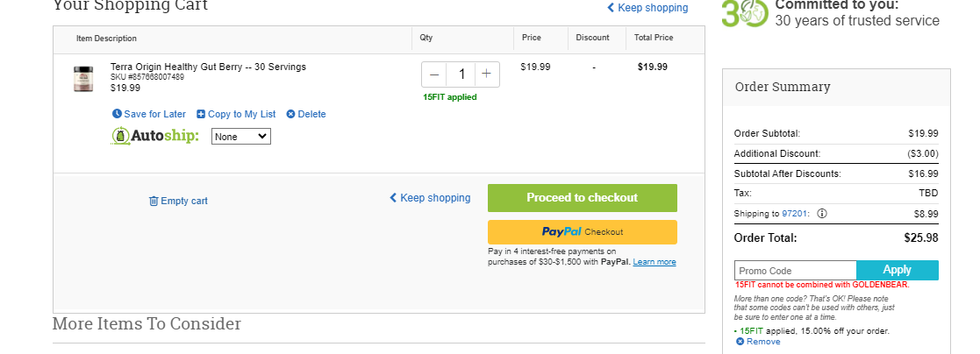Click the Proceed to checkout button
Screen dimensions: 980x354
click(582, 198)
